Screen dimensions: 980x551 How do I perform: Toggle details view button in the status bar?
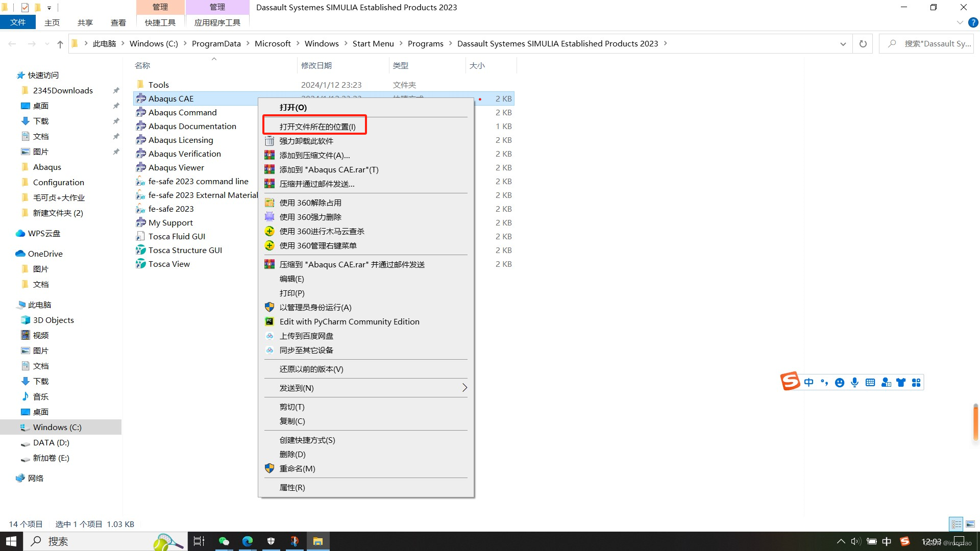point(956,524)
